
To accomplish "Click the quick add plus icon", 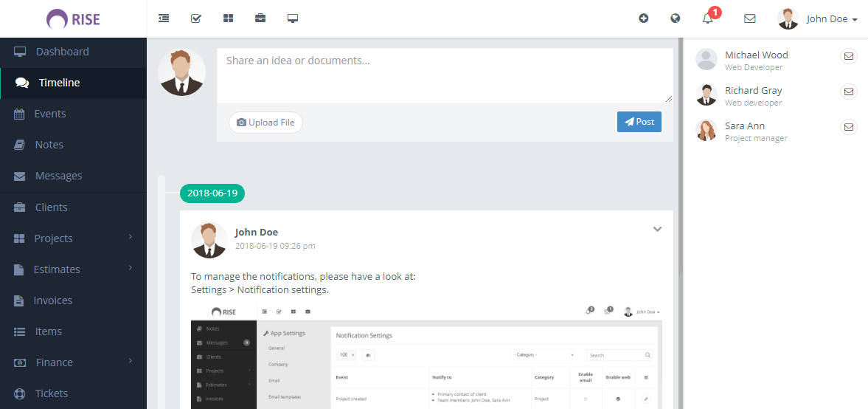I will (x=644, y=18).
